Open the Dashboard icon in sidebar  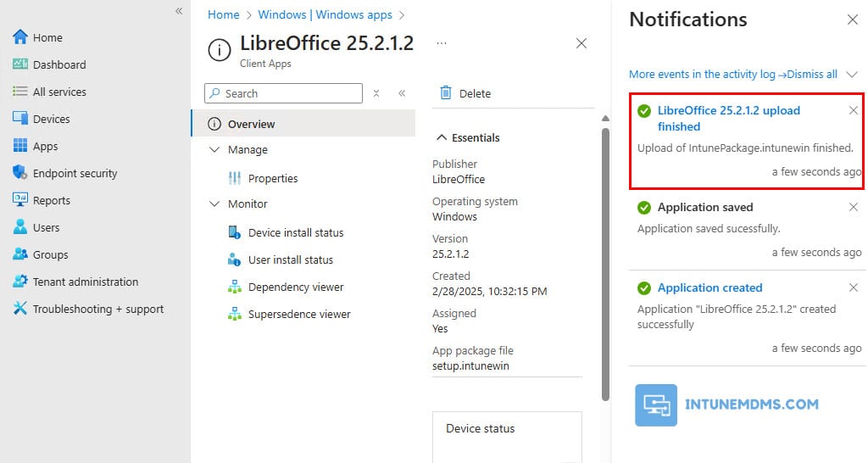(x=20, y=64)
